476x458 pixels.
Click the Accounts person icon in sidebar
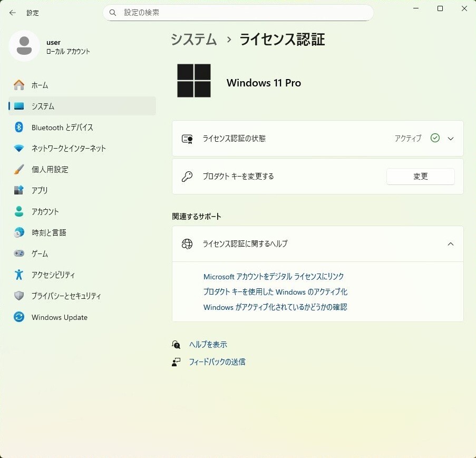pos(19,211)
